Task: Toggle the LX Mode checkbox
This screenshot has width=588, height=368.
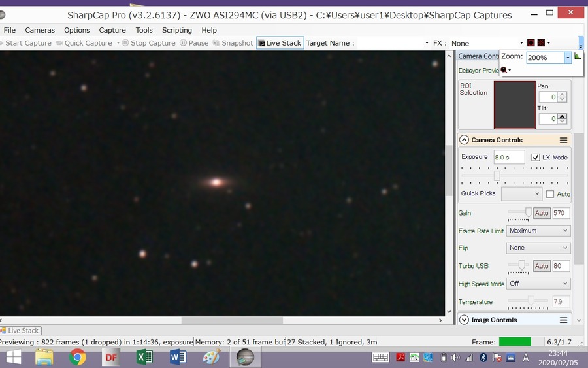Action: (x=535, y=157)
